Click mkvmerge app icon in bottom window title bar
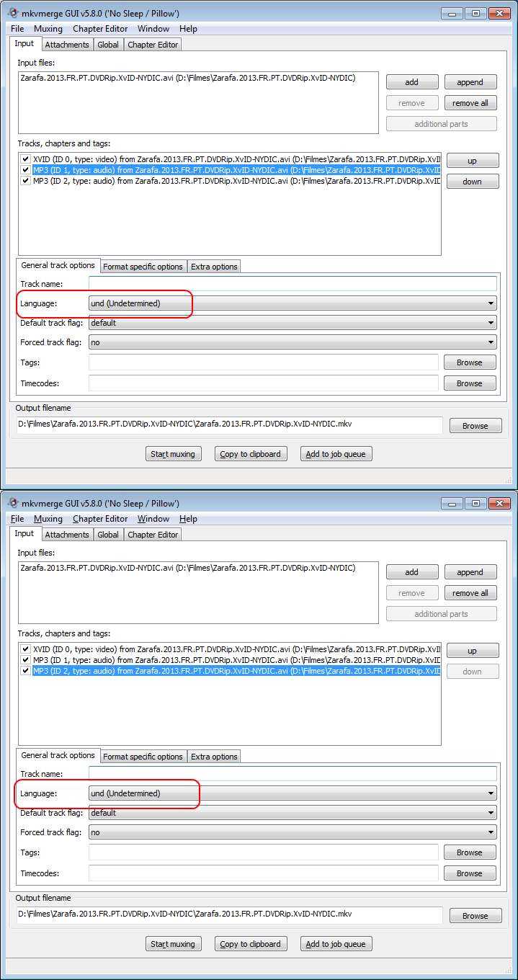This screenshot has width=518, height=980. click(x=12, y=503)
